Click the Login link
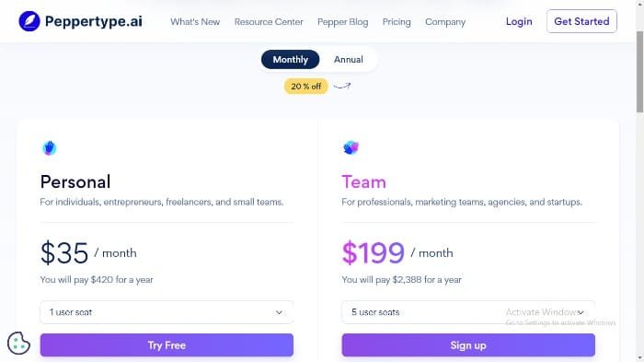The height and width of the screenshot is (362, 644). (519, 21)
